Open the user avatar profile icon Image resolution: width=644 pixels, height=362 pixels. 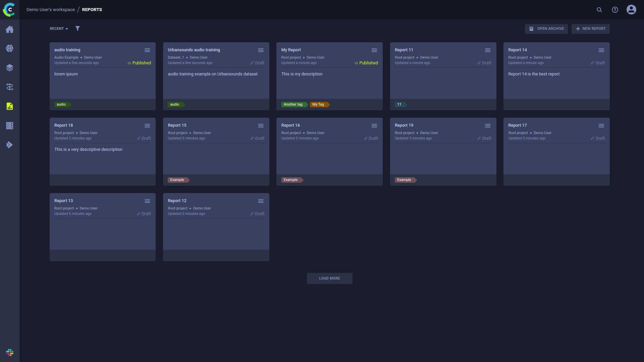coord(631,9)
